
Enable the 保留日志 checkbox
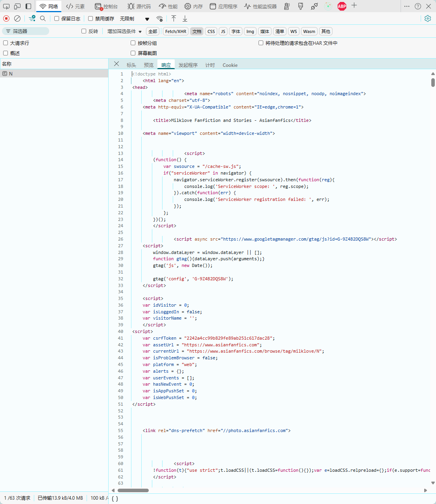57,18
